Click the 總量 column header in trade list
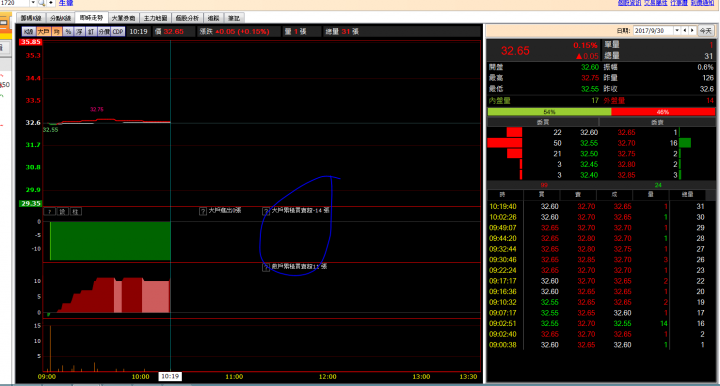Screen dimensions: 720x386 [x=687, y=195]
